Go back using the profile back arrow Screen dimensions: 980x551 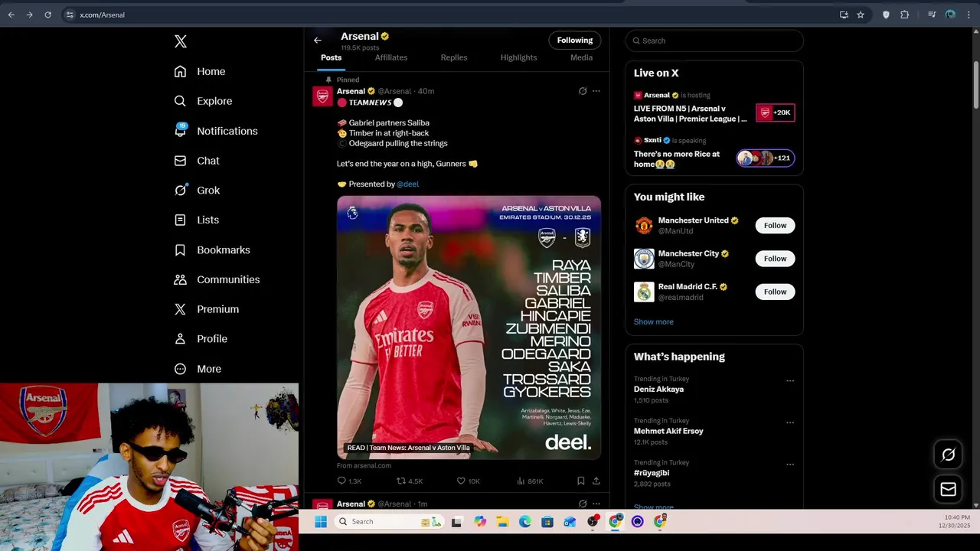point(318,41)
